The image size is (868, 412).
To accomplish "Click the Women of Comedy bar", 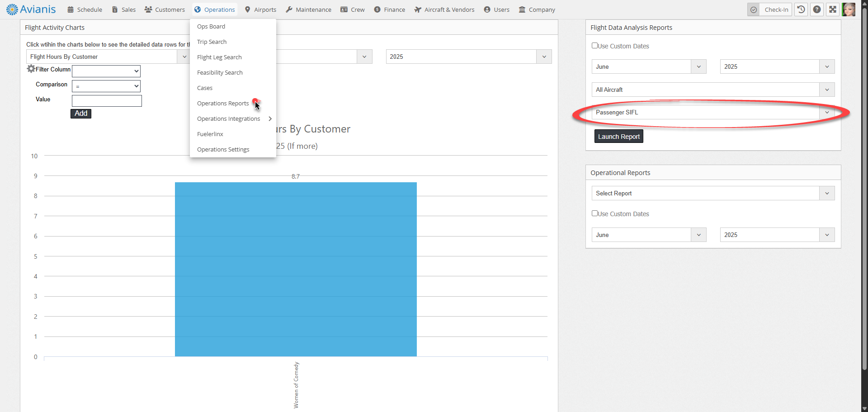I will tap(296, 269).
